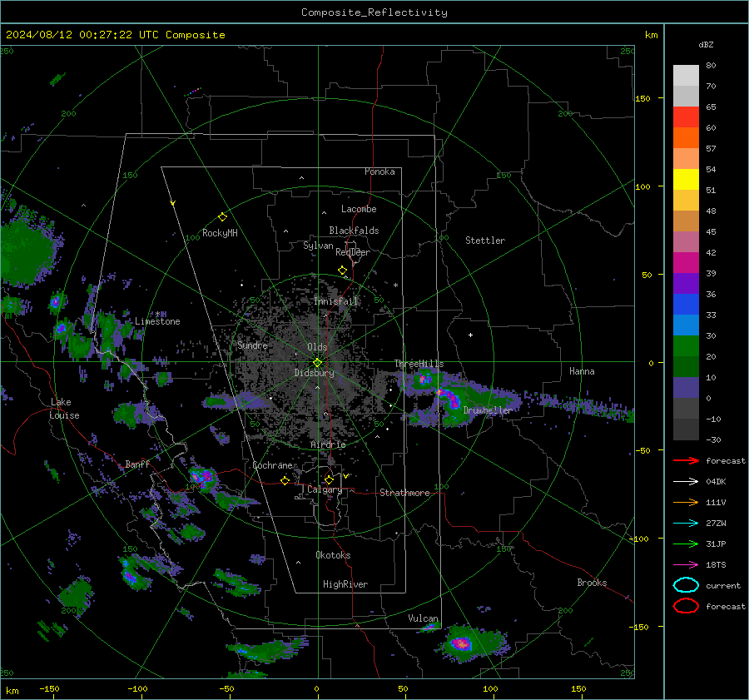Screen dimensions: 749x700
Task: Click the yellow radar-site diamond above Didsbury
Action: coord(317,363)
